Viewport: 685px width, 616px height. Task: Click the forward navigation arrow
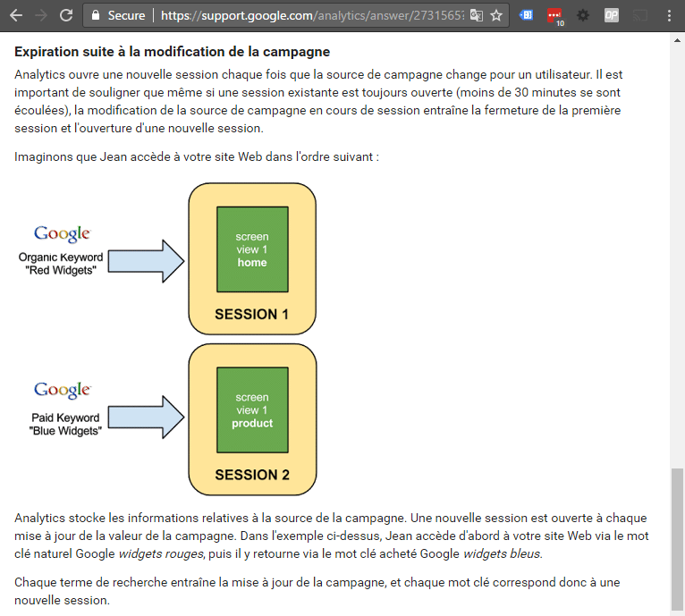[41, 15]
